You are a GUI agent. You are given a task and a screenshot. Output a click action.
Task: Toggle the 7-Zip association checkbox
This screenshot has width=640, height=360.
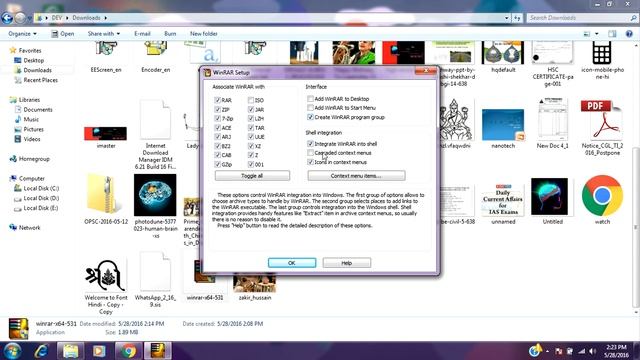pos(218,118)
